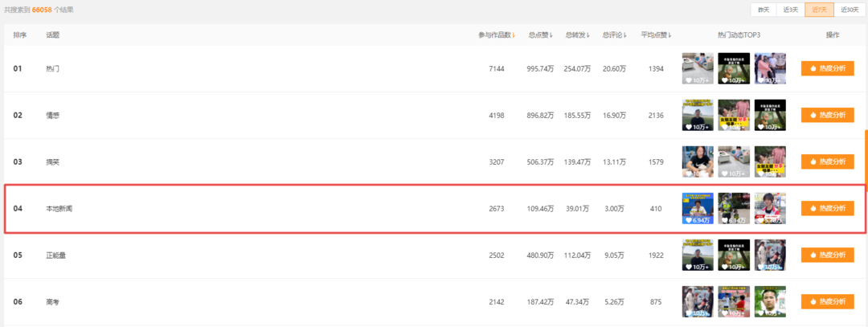
Task: Sort by 平均点赞 arrow icon
Action: click(669, 35)
